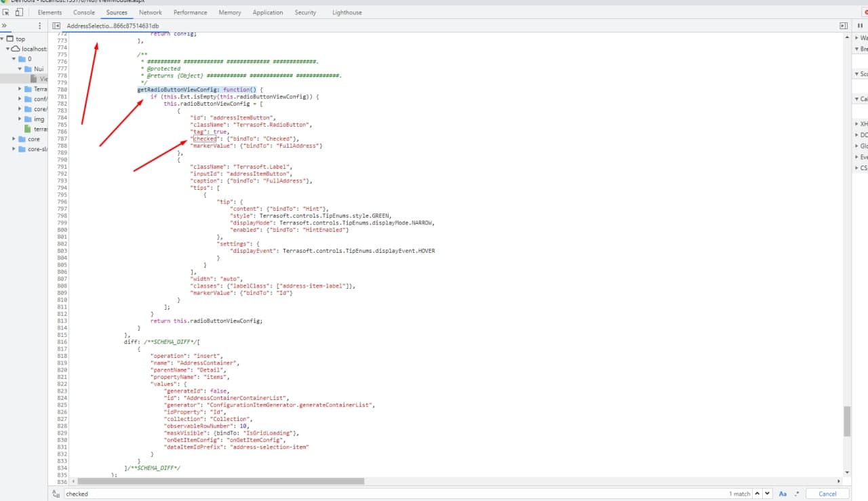Expand the img folder
The width and height of the screenshot is (868, 501).
20,119
